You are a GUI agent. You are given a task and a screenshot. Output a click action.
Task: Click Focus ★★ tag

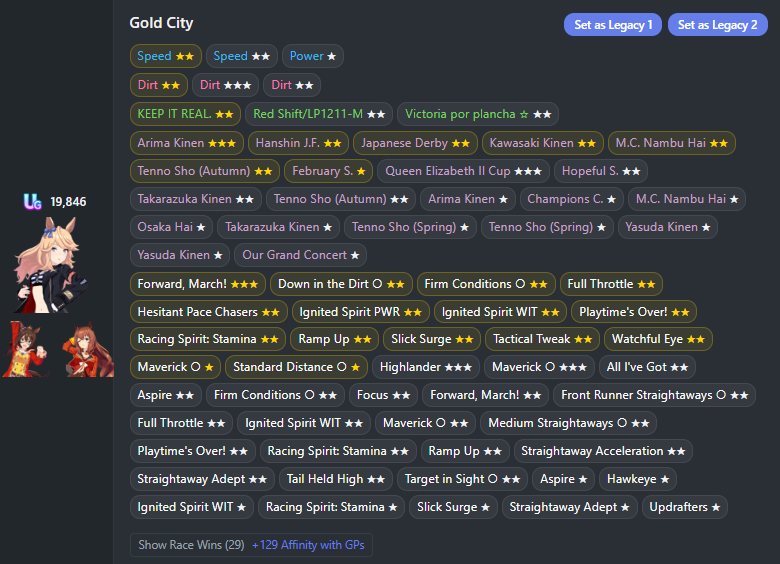pos(384,395)
